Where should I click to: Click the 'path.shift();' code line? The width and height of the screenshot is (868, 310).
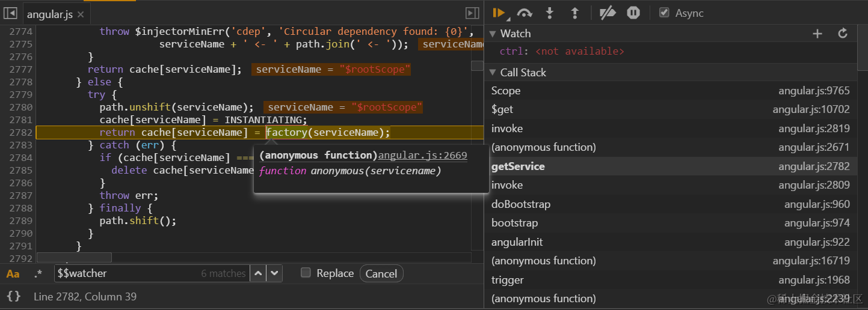pos(138,221)
